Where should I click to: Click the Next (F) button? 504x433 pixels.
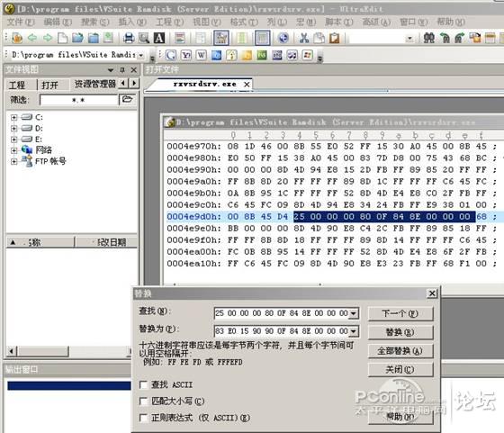point(400,313)
